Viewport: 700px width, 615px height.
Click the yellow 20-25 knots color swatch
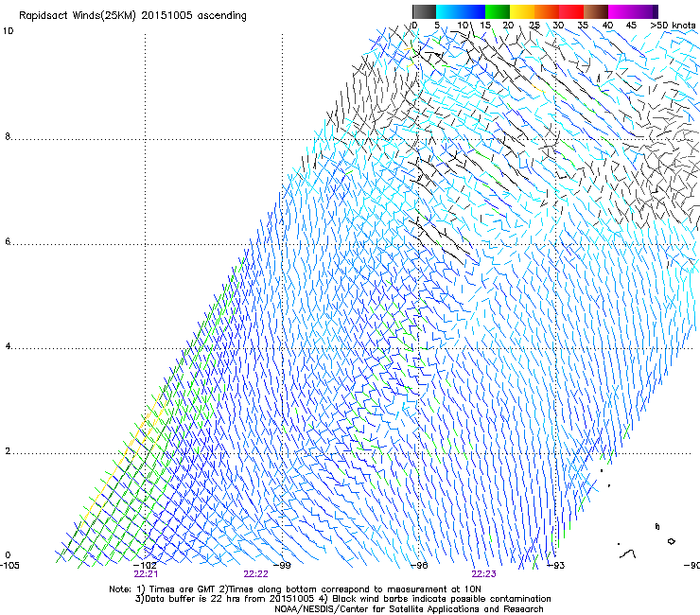tap(522, 11)
